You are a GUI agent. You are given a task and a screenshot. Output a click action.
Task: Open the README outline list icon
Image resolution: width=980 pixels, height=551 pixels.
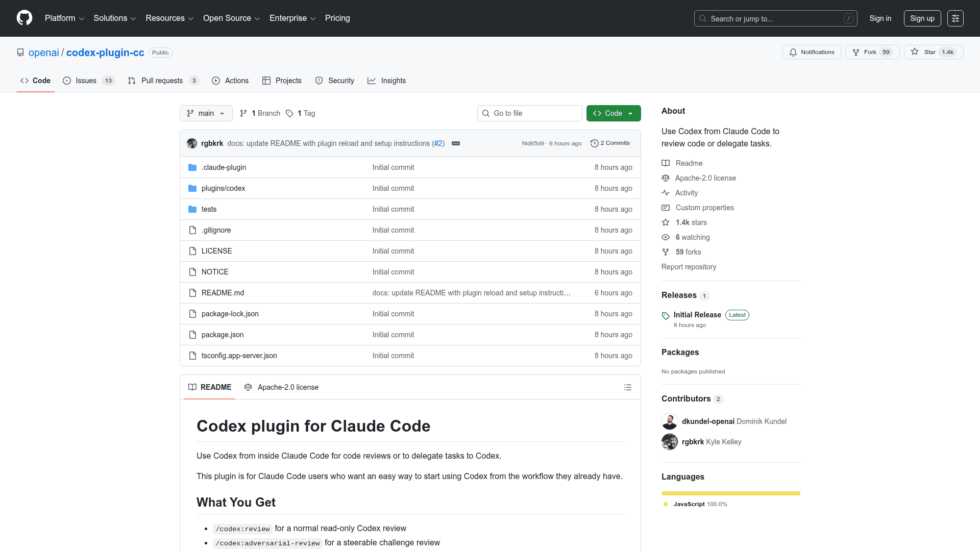tap(628, 387)
